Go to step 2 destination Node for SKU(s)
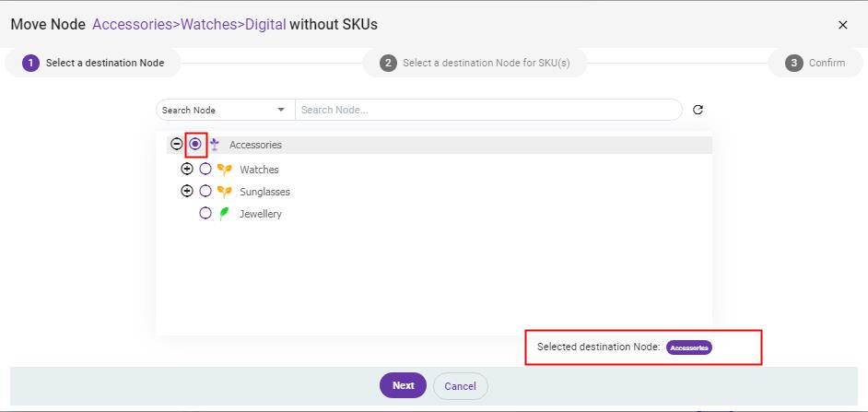This screenshot has width=868, height=412. [475, 63]
